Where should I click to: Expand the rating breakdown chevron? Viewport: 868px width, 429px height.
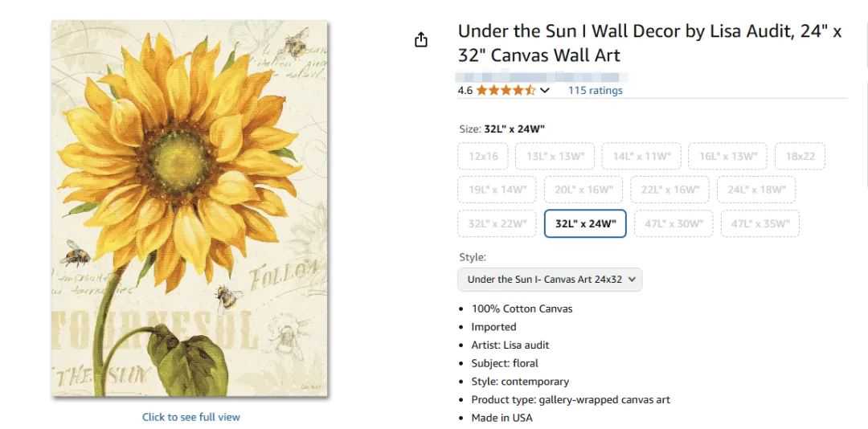pos(546,90)
